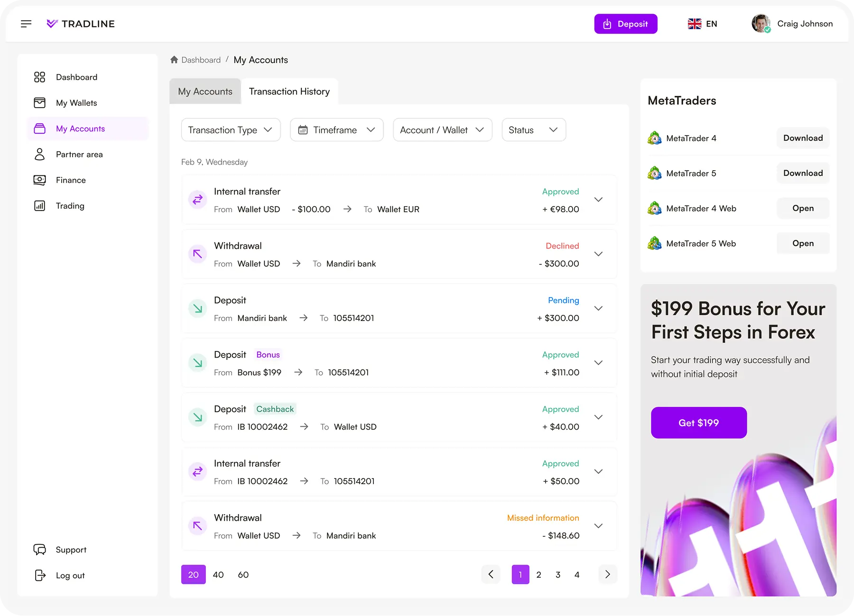
Task: Open Finance in the sidebar
Action: pos(88,180)
